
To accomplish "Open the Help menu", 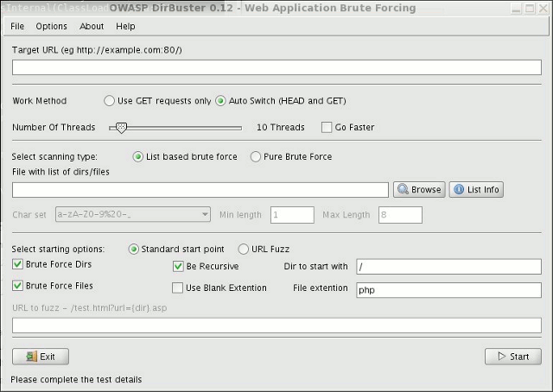I will 125,27.
